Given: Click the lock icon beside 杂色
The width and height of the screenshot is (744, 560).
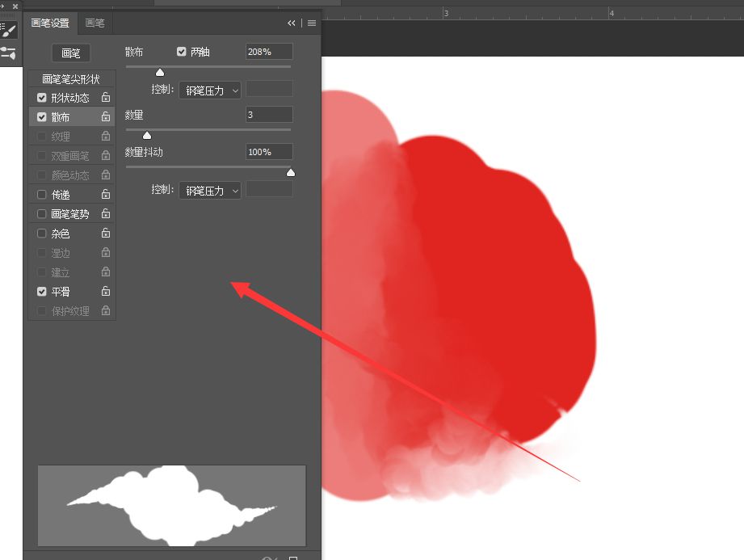Looking at the screenshot, I should click(106, 234).
